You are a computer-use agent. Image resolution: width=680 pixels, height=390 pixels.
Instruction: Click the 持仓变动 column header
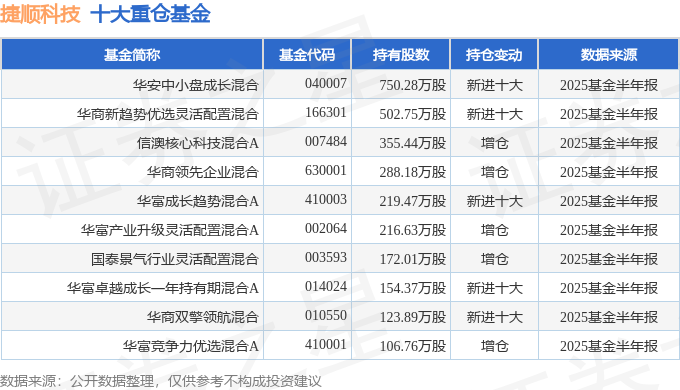click(494, 55)
